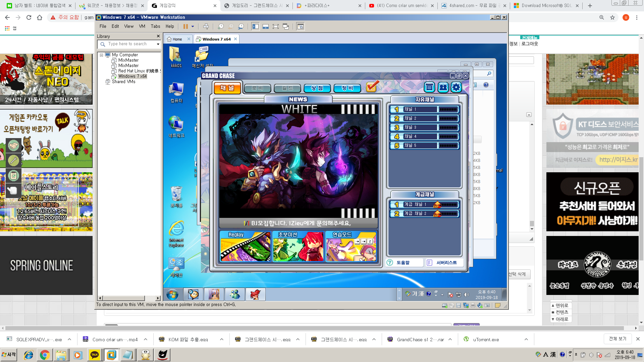Open the list icon at Grand Chase top-right
Image resolution: width=644 pixels, height=362 pixels.
(x=429, y=87)
